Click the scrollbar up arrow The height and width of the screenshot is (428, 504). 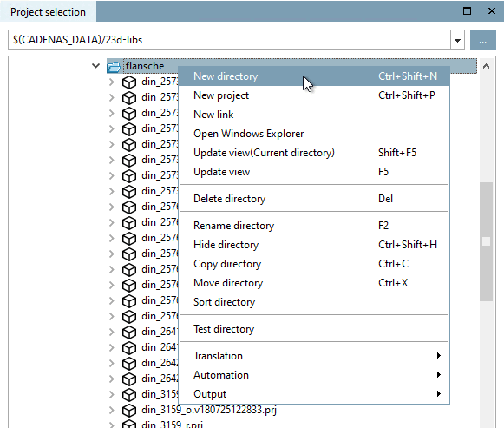487,66
